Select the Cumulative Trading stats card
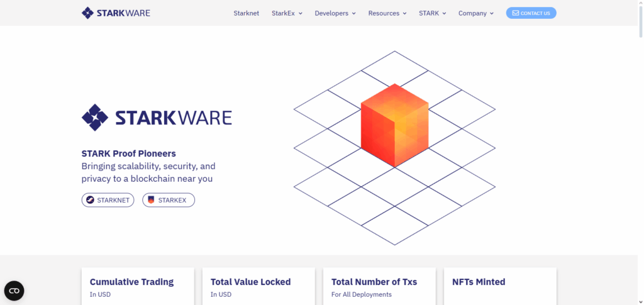 point(138,287)
